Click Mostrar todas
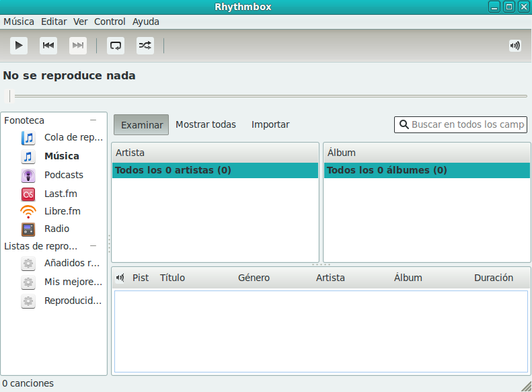This screenshot has height=392, width=532. [x=206, y=125]
